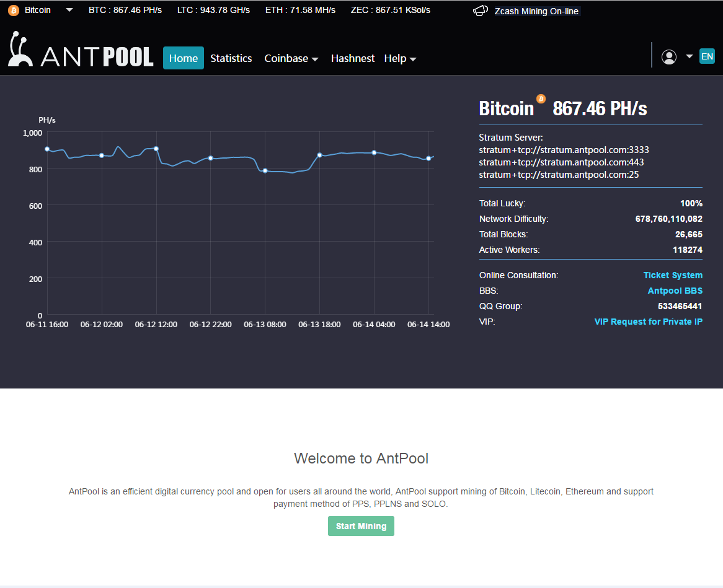Click the Network Difficulty value 678,760,110,082
Image resolution: width=723 pixels, height=588 pixels.
click(x=668, y=219)
